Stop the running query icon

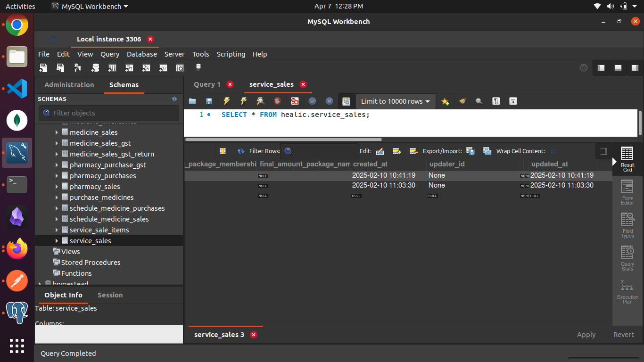coord(278,101)
